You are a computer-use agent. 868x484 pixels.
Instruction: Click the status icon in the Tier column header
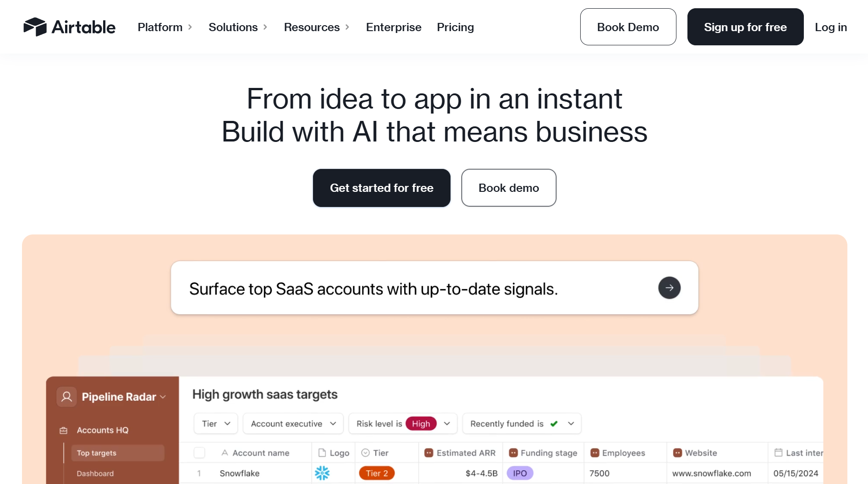365,452
